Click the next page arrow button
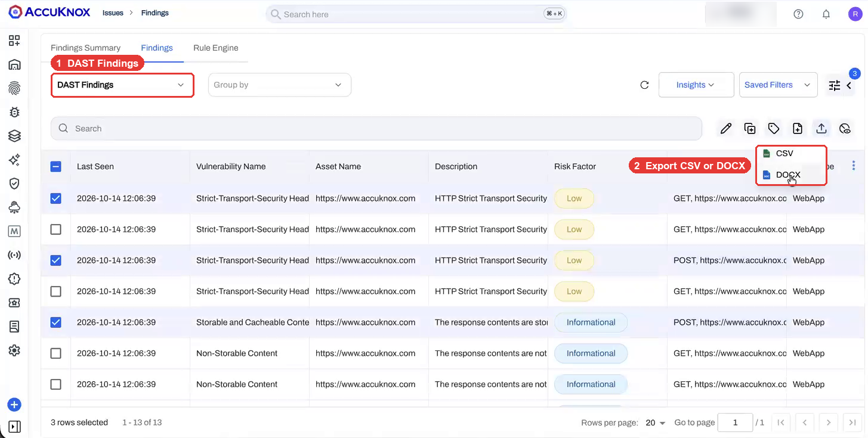 coord(829,423)
